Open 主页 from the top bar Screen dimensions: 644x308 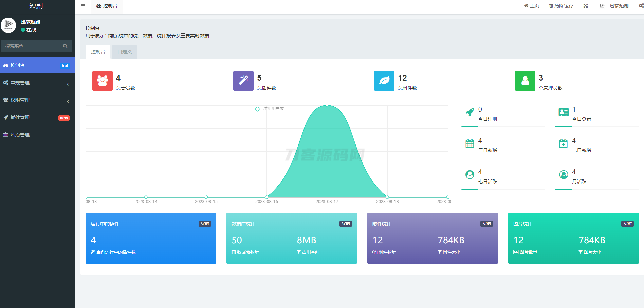(x=531, y=5)
